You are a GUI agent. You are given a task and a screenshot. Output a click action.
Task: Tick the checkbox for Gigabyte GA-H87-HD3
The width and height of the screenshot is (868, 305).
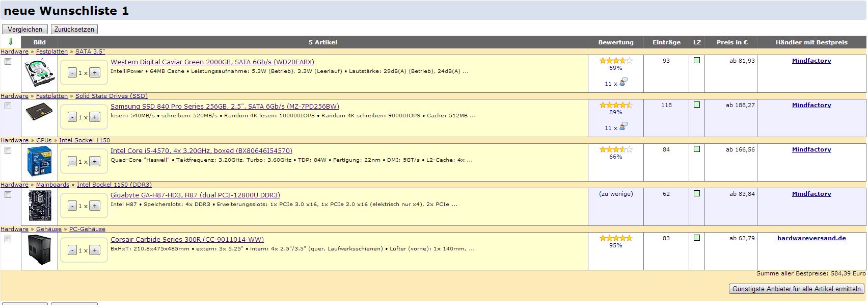pos(8,194)
